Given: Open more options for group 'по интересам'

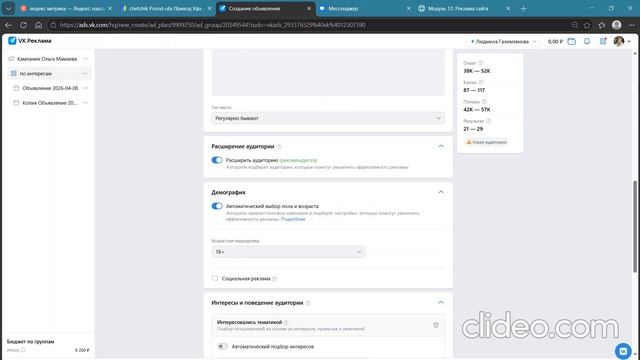Looking at the screenshot, I should point(85,73).
